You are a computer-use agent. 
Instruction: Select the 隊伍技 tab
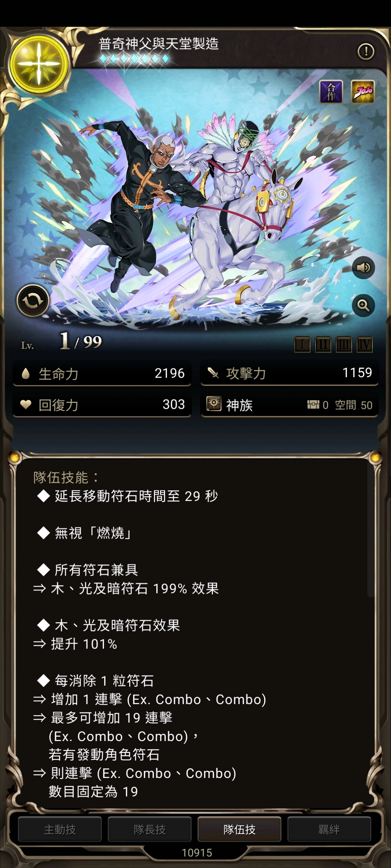pos(239,829)
